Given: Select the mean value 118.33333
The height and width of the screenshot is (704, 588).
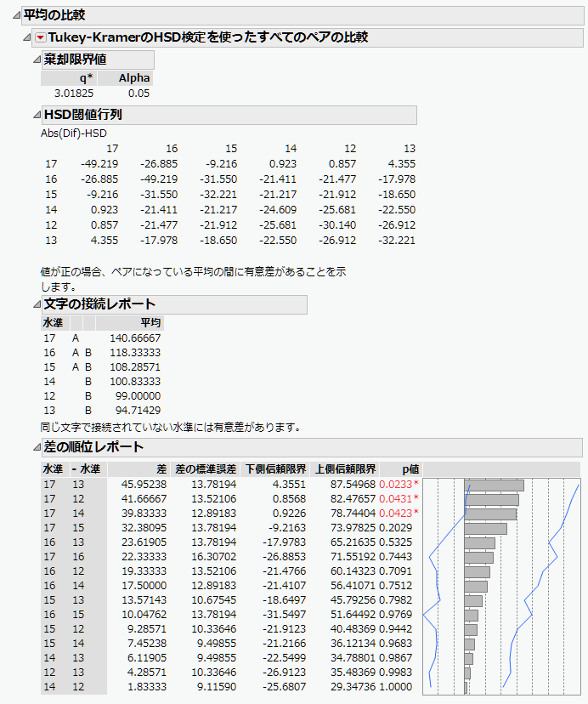Looking at the screenshot, I should (135, 353).
